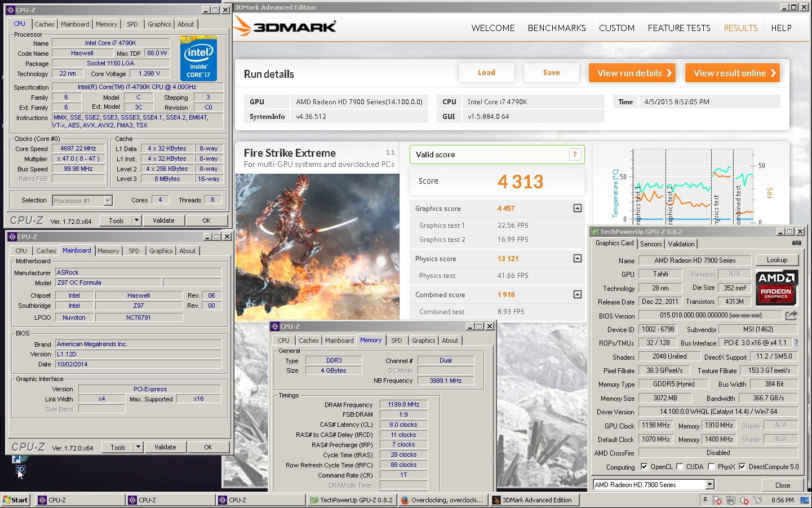The height and width of the screenshot is (508, 812).
Task: Click OK in CPU-Z Mainboard window
Action: [x=208, y=447]
